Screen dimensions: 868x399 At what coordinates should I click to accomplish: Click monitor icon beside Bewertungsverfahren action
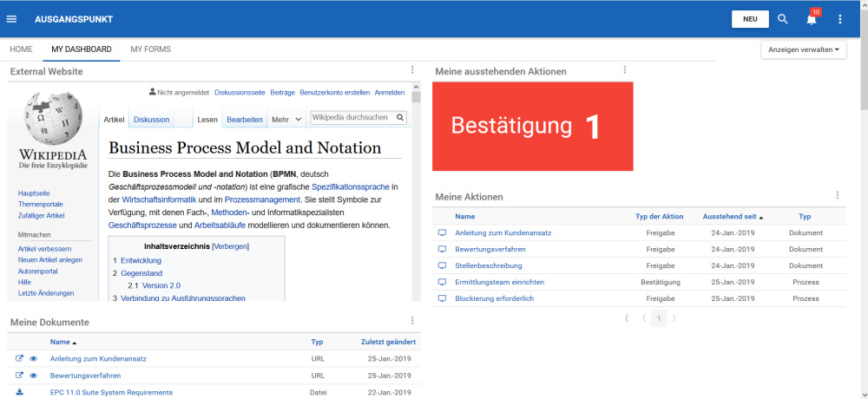[442, 249]
